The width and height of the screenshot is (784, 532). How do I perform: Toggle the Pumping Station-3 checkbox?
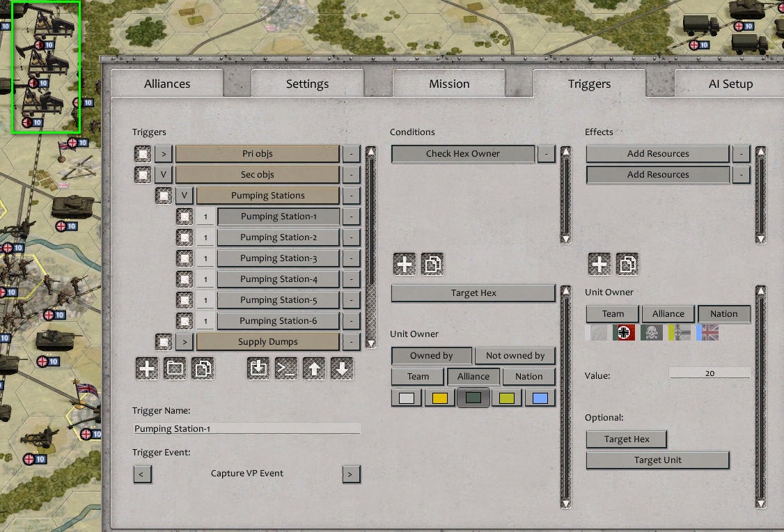pyautogui.click(x=185, y=258)
